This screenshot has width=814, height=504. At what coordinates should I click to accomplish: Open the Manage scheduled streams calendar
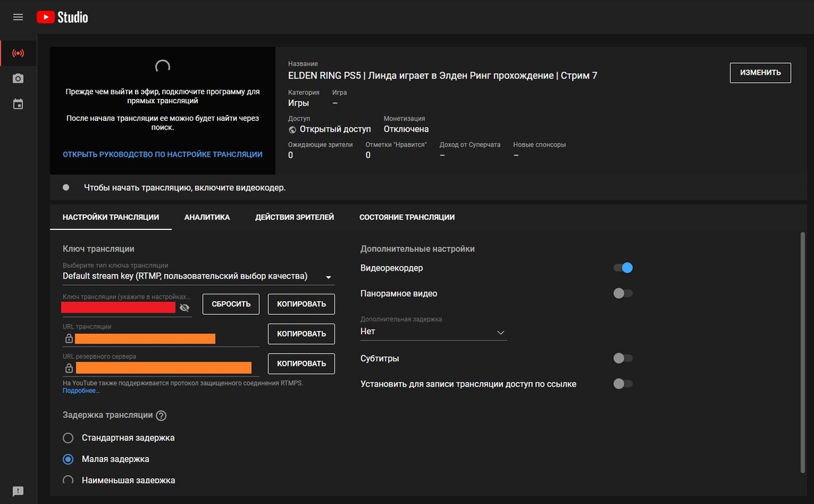coord(18,104)
